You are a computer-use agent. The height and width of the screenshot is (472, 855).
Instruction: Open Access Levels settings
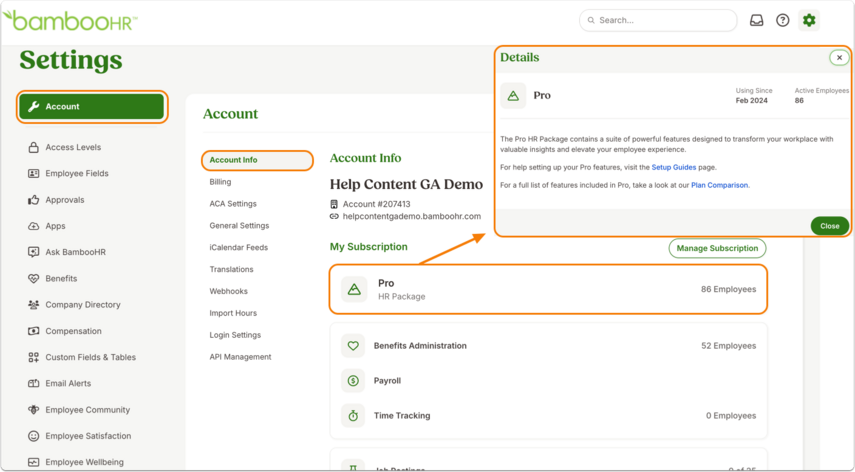tap(73, 148)
